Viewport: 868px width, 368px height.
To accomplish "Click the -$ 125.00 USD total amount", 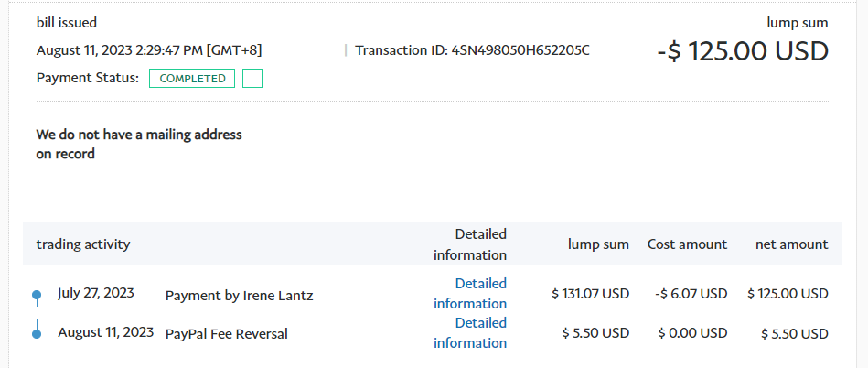I will [x=742, y=51].
